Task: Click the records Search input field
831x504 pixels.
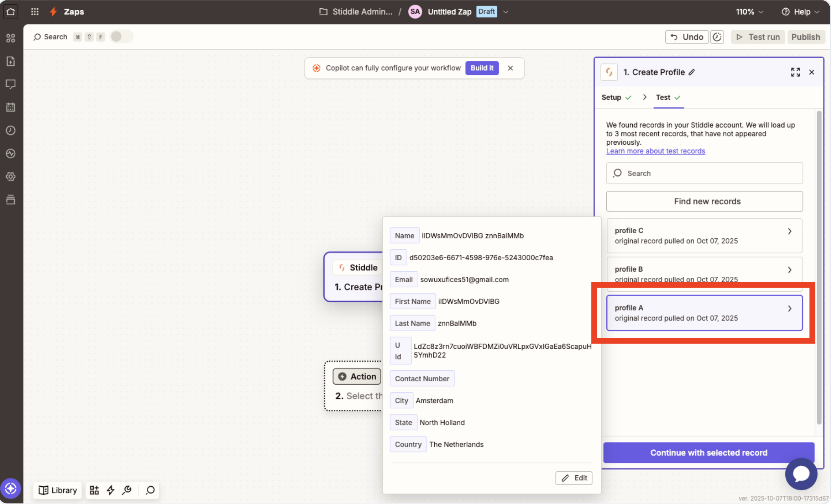Action: point(704,173)
